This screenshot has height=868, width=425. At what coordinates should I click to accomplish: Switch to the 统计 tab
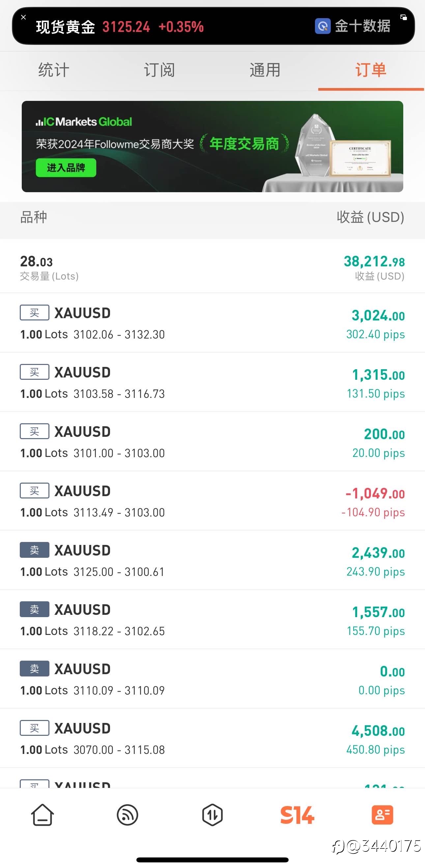click(x=54, y=70)
